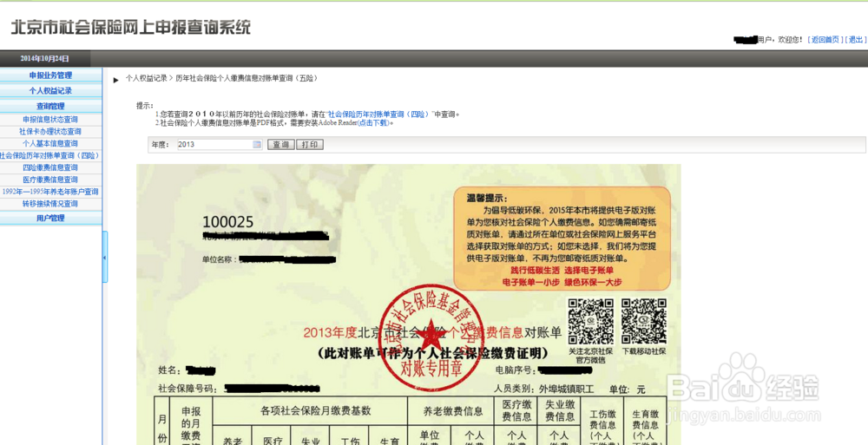Open 个人基本信息查询 in sidebar

[x=50, y=144]
